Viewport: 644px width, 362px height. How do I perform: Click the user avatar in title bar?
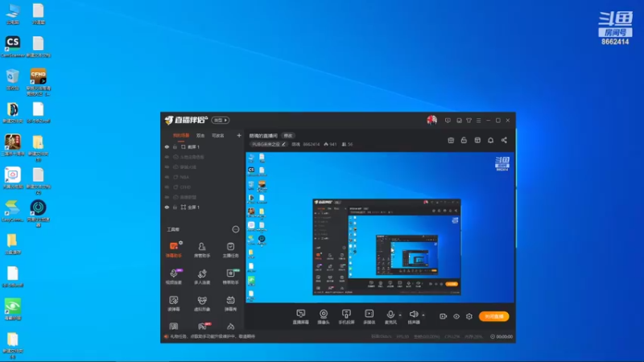tap(431, 120)
